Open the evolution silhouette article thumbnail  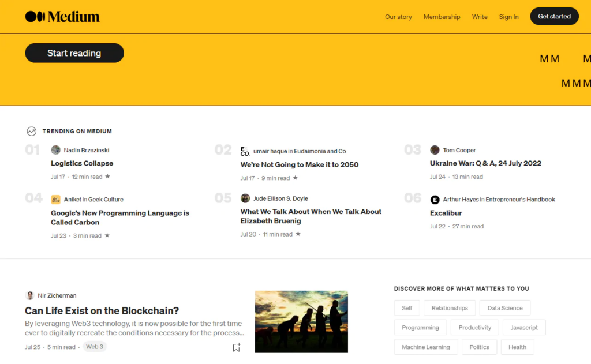[301, 321]
